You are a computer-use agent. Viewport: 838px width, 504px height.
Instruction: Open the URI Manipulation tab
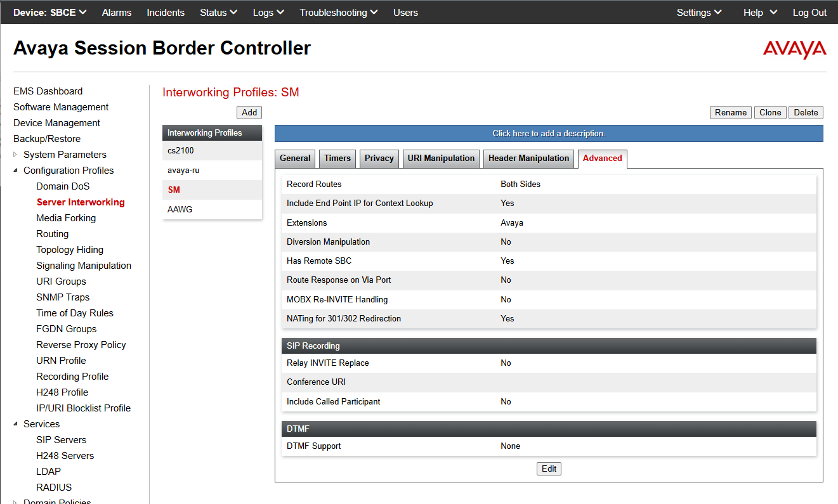[441, 158]
